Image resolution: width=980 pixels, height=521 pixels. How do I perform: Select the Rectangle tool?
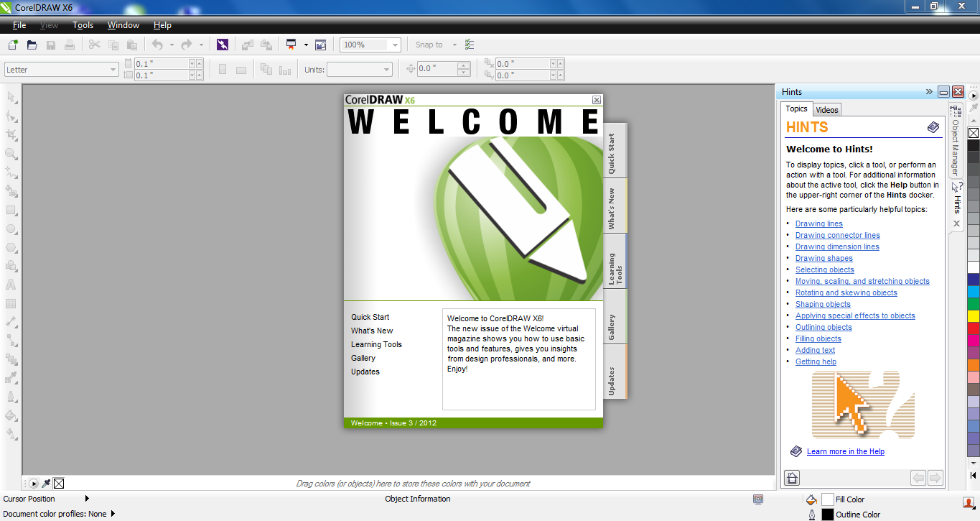tap(11, 210)
